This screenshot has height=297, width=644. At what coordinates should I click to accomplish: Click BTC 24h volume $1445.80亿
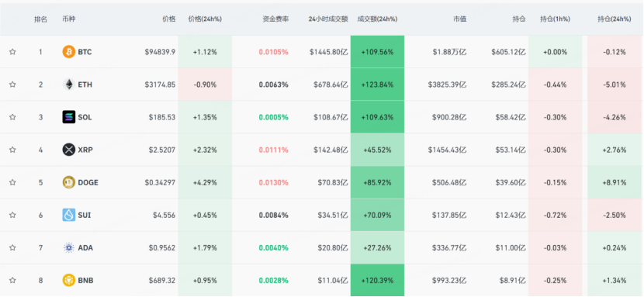[x=328, y=52]
